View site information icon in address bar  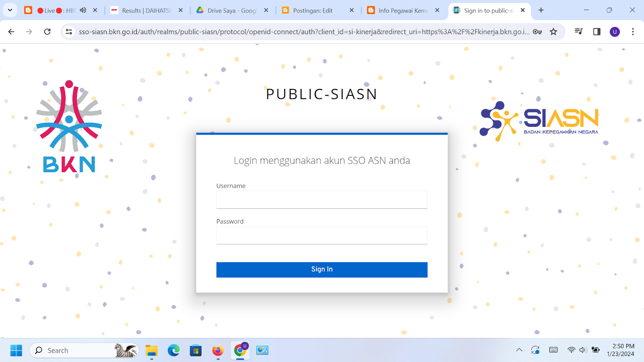(69, 32)
